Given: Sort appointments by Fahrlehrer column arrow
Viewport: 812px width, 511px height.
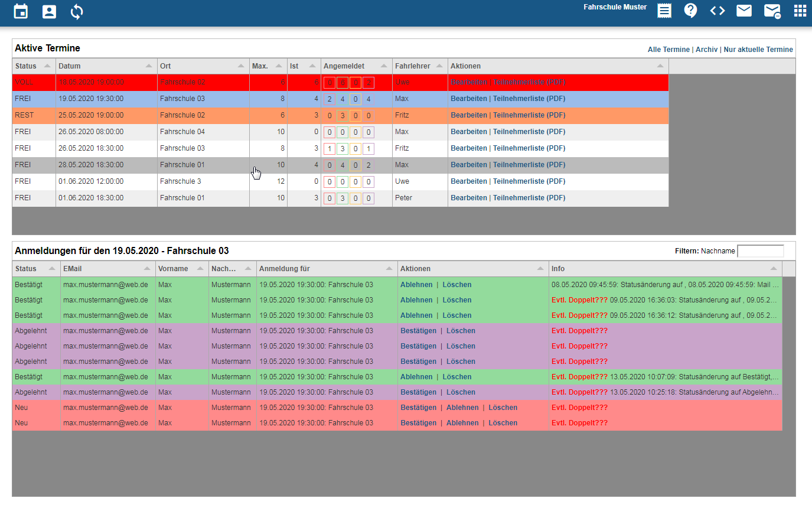Looking at the screenshot, I should [x=439, y=66].
